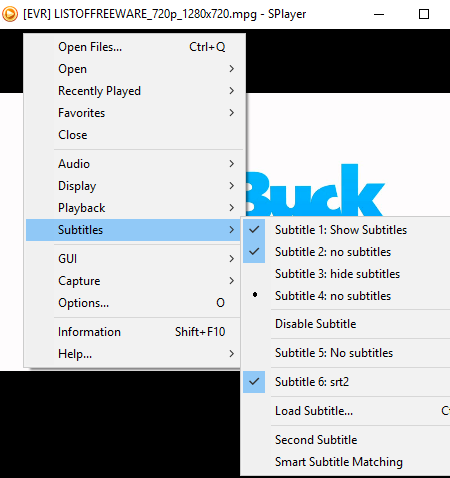
Task: Maximize the SPlayer window
Action: (424, 14)
